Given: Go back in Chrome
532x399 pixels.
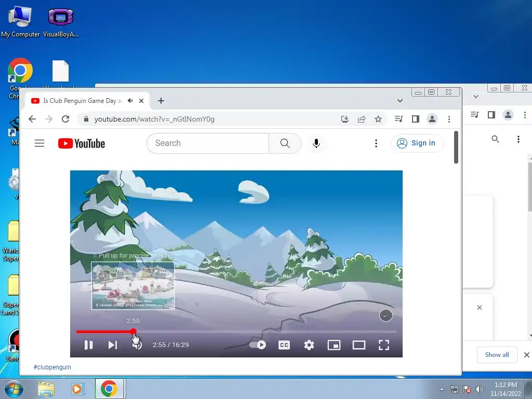Looking at the screenshot, I should [32, 119].
